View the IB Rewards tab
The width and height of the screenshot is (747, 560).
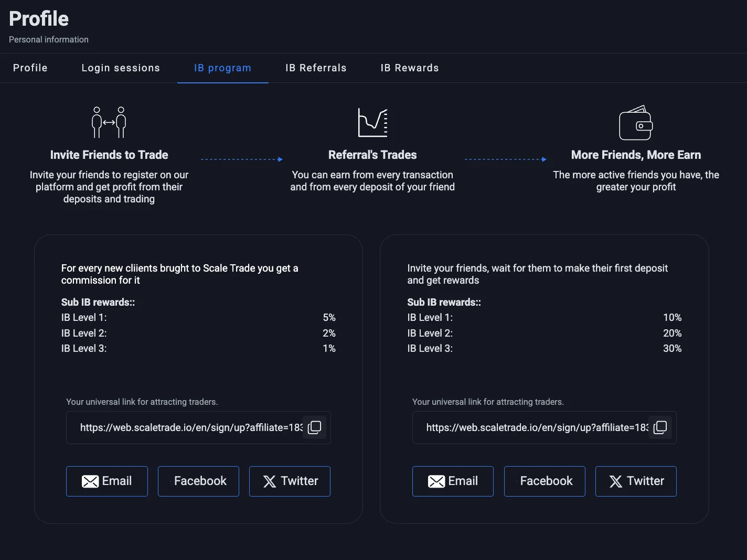click(410, 68)
